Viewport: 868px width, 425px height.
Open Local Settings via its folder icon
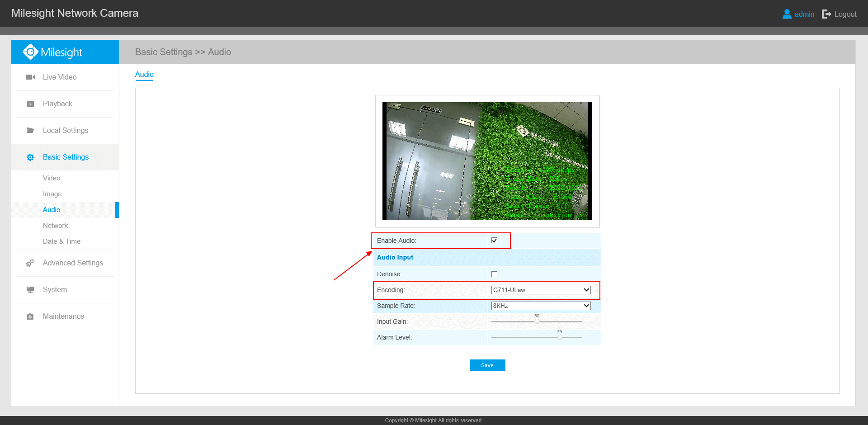click(x=30, y=130)
